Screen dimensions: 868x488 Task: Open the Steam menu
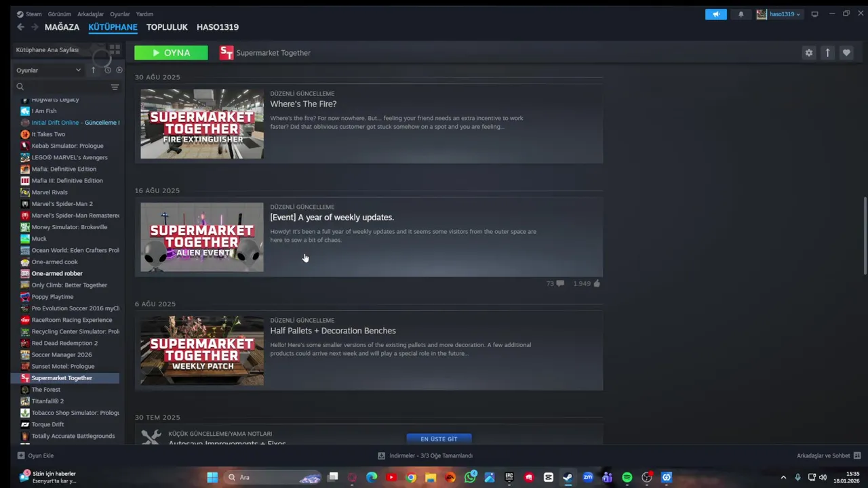29,14
